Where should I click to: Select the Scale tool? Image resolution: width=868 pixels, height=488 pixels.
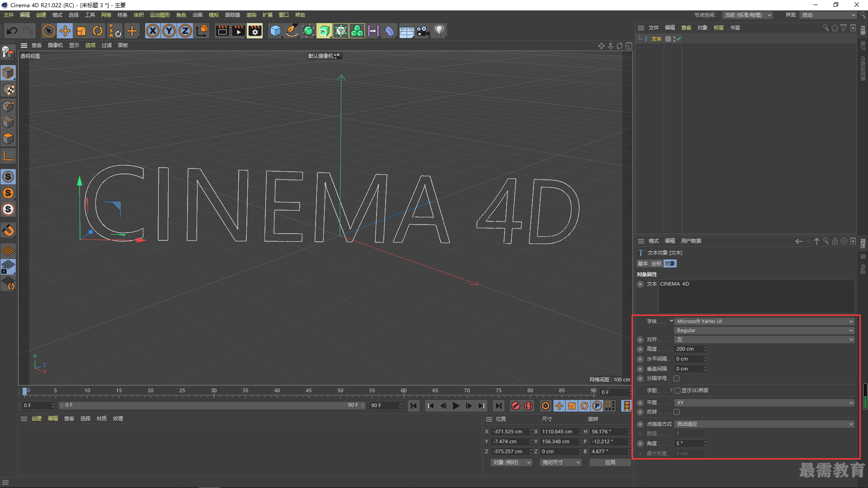[x=81, y=31]
